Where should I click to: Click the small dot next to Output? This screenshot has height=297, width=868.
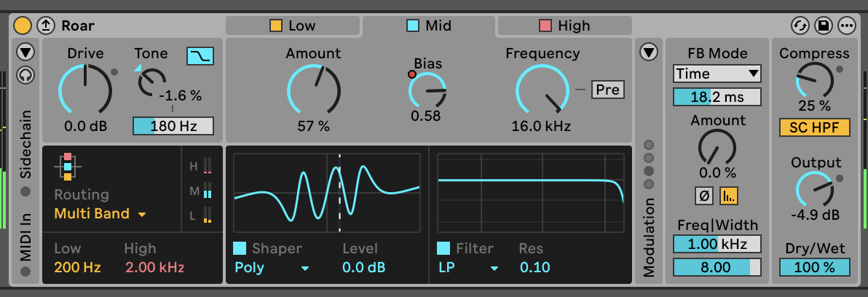click(x=839, y=178)
